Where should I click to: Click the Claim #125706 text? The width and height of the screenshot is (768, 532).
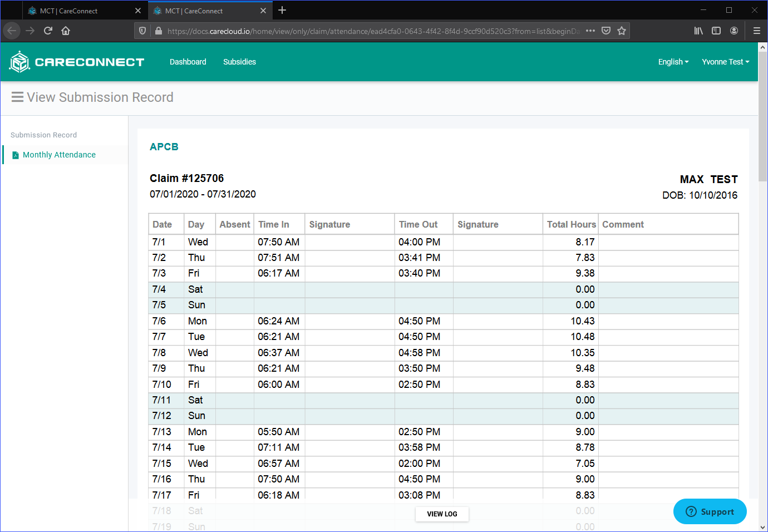pos(187,178)
